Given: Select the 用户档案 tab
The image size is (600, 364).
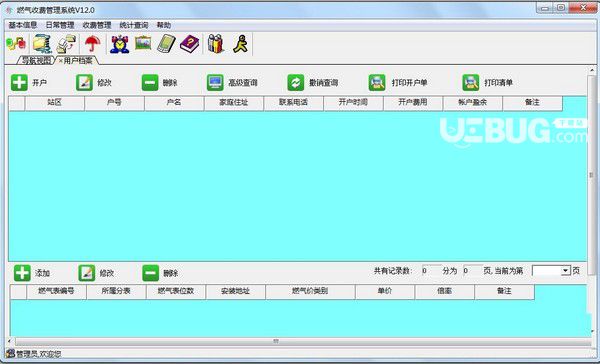Looking at the screenshot, I should (78, 60).
